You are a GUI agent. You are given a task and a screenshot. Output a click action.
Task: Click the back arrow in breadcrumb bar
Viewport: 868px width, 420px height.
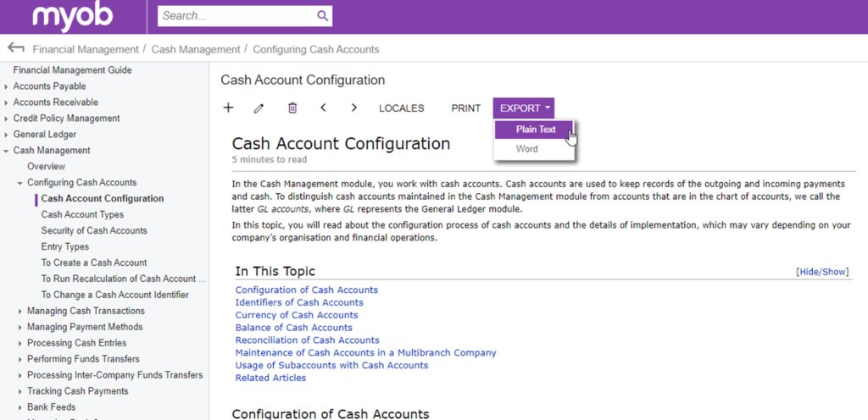[15, 48]
